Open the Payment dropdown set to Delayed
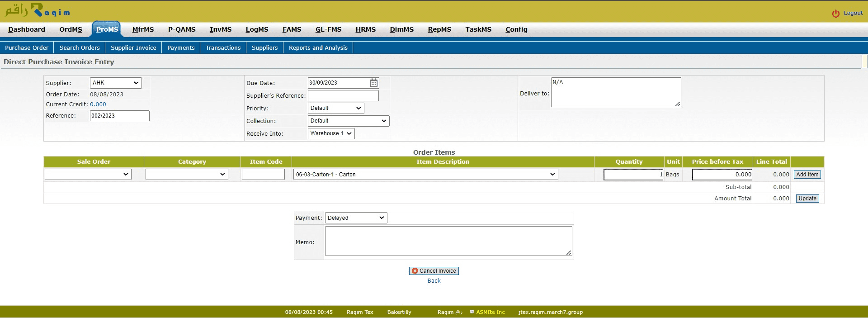The height and width of the screenshot is (322, 868). pos(356,218)
